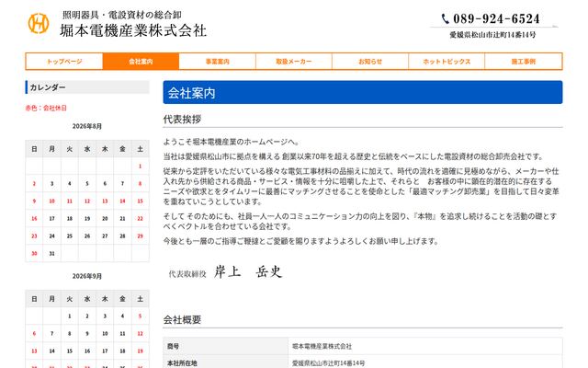Click the 2026年8月 calendar title
Screen dimensions: 588x368
pyautogui.click(x=87, y=126)
